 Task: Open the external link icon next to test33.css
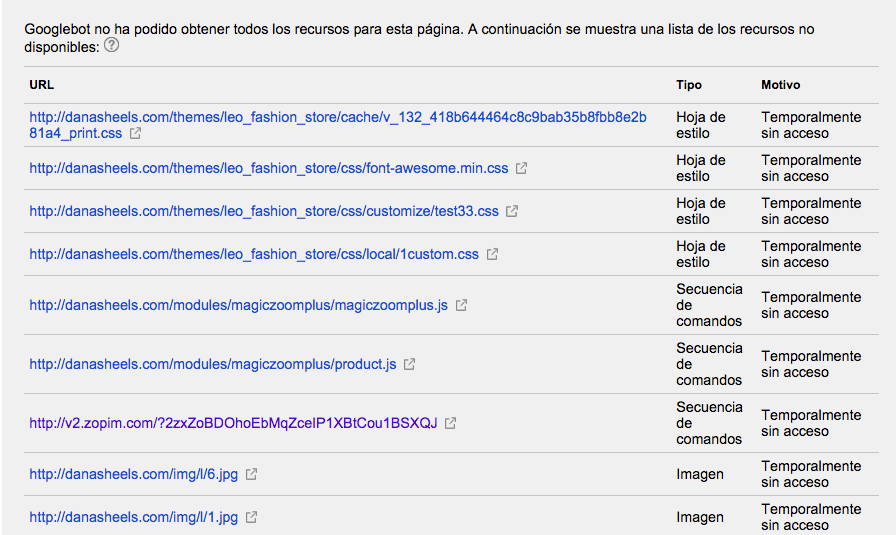[512, 211]
